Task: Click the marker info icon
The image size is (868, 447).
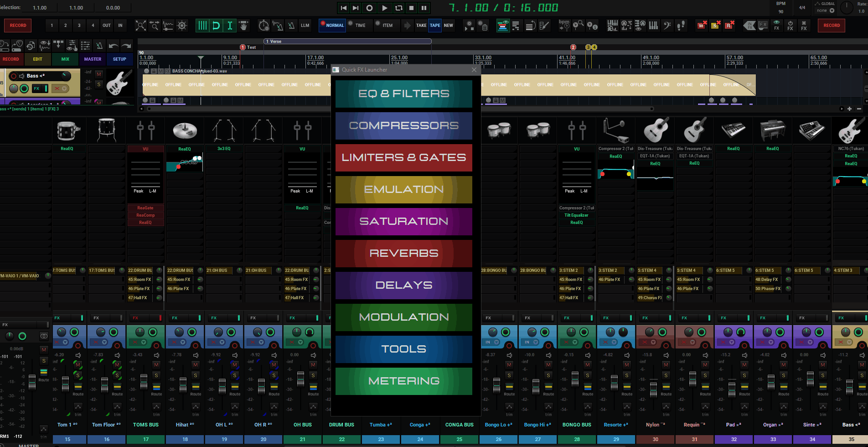Action: (592, 26)
